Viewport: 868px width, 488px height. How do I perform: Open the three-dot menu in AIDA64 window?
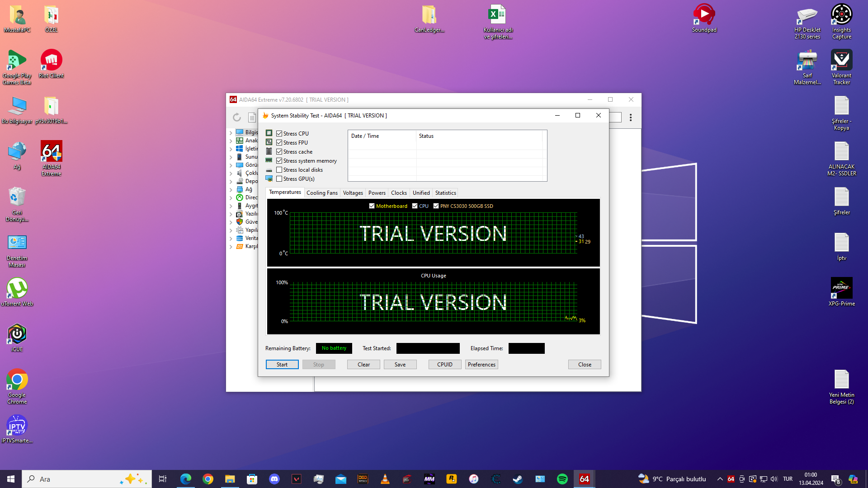(631, 117)
